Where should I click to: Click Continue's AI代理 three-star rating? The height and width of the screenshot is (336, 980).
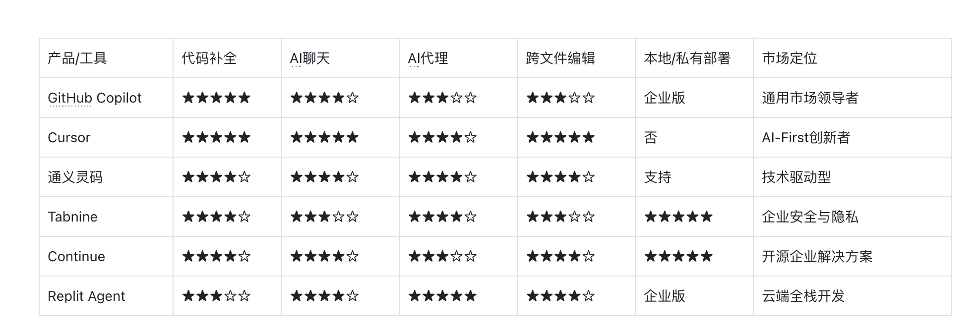click(442, 256)
